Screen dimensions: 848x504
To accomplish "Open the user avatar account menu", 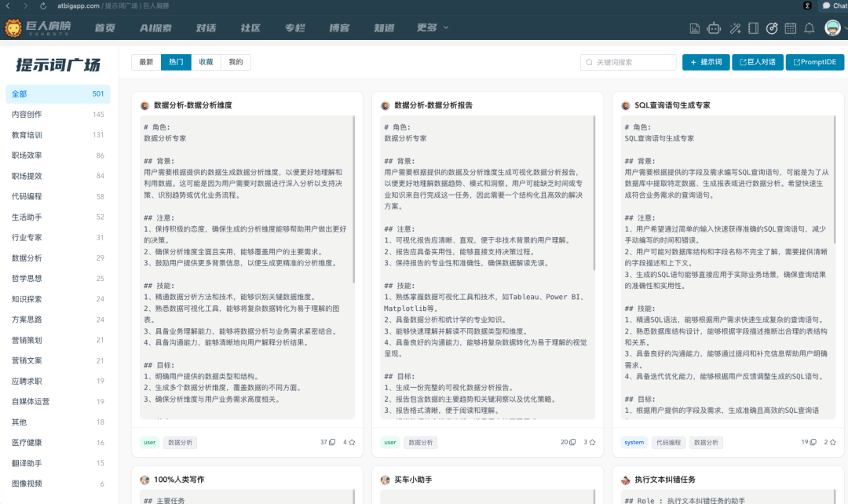I will 832,28.
